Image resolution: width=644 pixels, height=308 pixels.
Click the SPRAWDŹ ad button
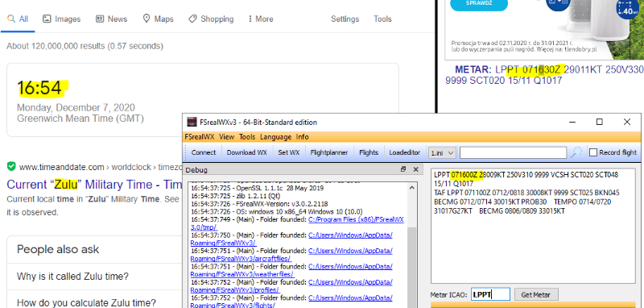pyautogui.click(x=479, y=3)
